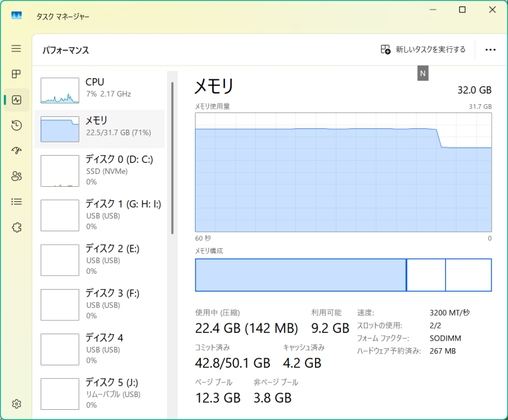Image resolution: width=508 pixels, height=420 pixels.
Task: Open the Users page icon
Action: click(17, 176)
